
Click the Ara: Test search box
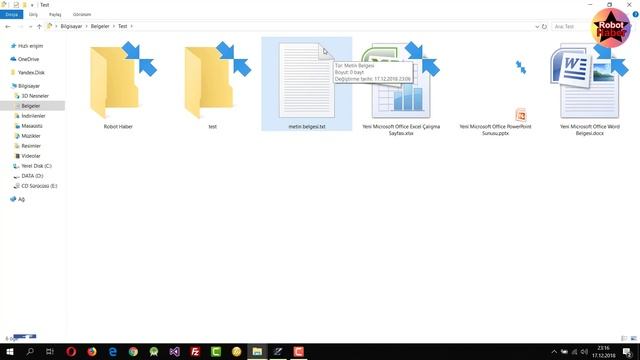pyautogui.click(x=571, y=27)
